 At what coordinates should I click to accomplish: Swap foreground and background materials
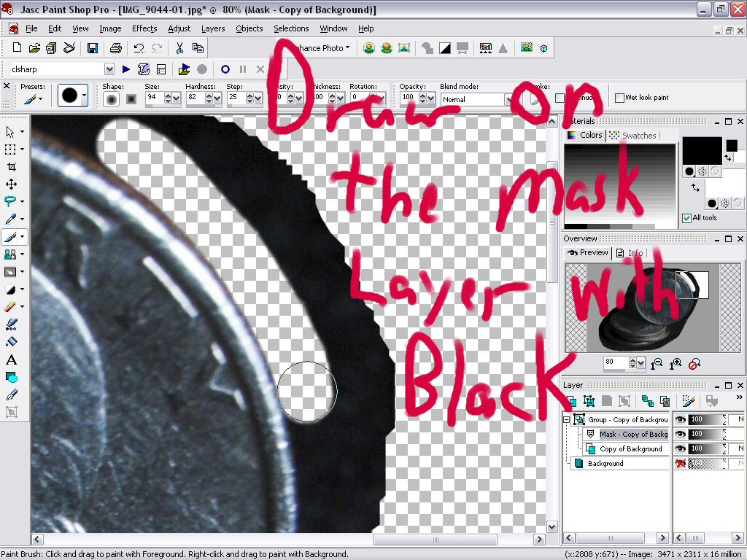pyautogui.click(x=695, y=187)
